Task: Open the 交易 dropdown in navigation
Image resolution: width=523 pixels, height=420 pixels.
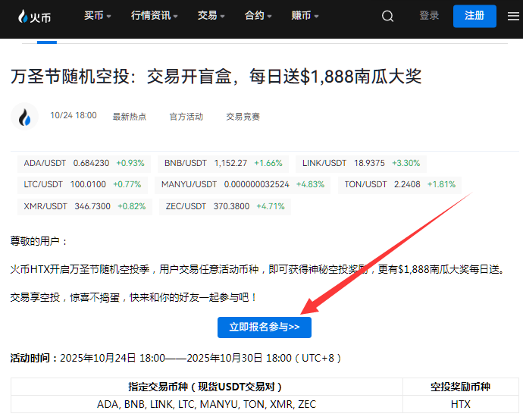Action: coord(211,16)
